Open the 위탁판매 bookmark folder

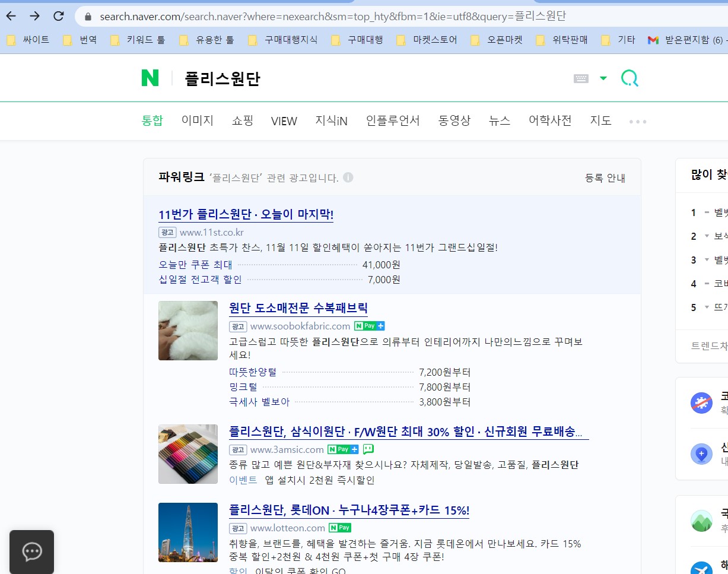pos(562,40)
